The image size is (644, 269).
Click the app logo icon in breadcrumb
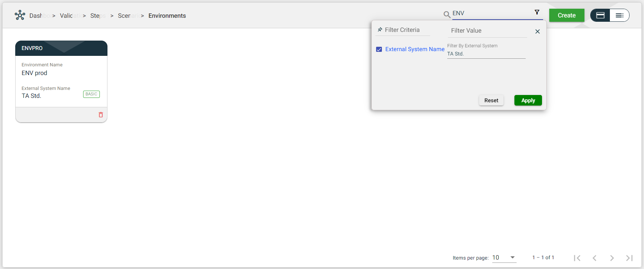coord(20,15)
